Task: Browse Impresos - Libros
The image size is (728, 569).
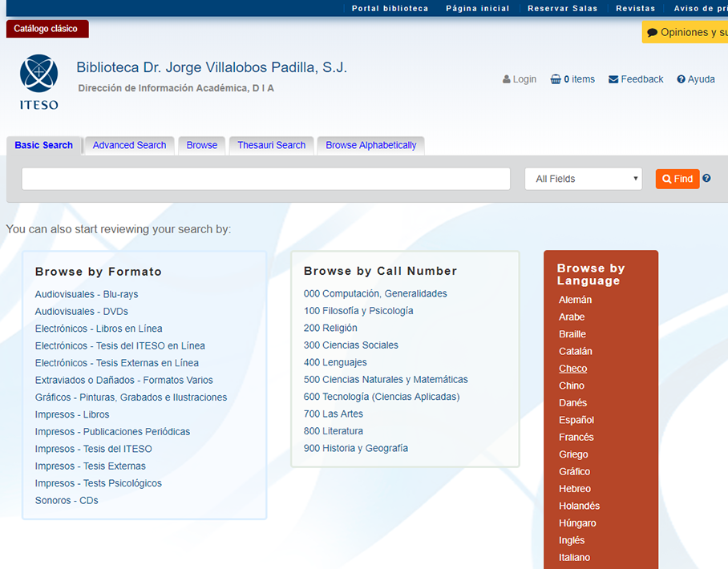Action: [x=72, y=414]
